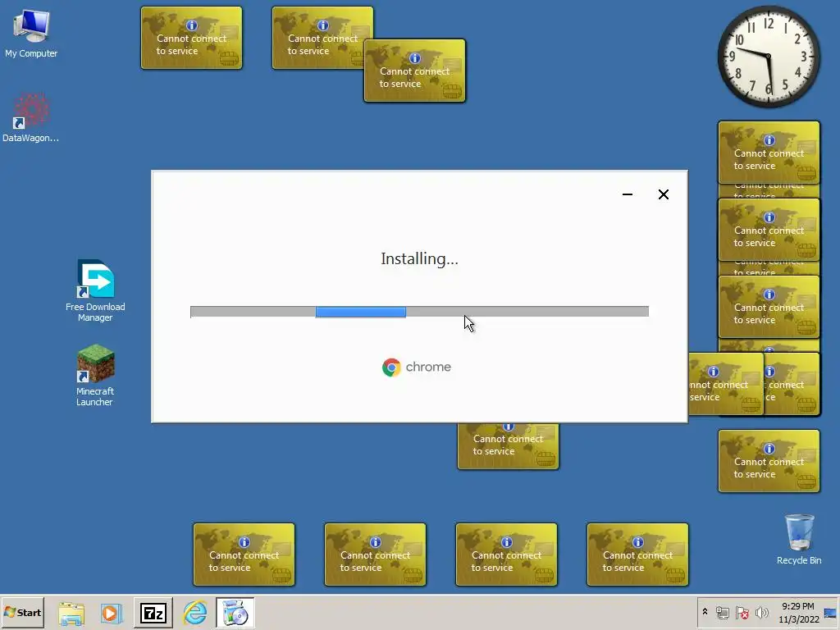
Task: Click the gadget directly above the Recycle Bin
Action: (x=769, y=461)
